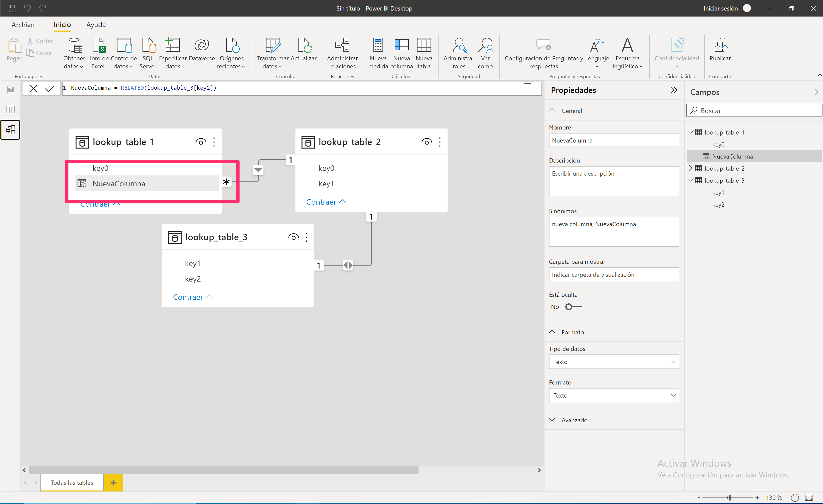Select the Inicio ribbon tab

coord(62,25)
